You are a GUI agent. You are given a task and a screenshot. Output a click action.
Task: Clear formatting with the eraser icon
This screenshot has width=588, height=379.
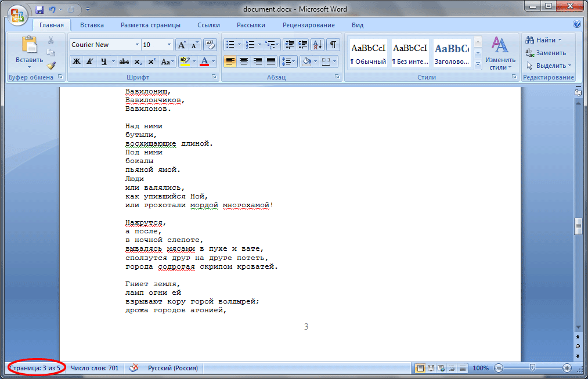click(210, 45)
